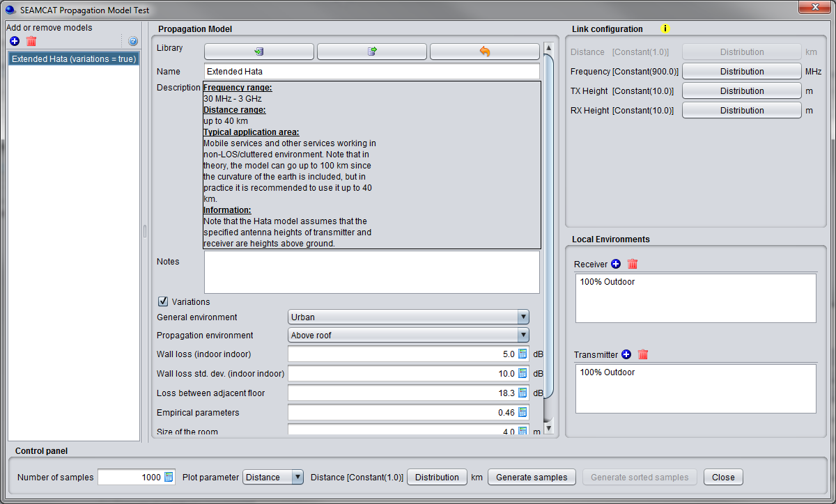Click scrollbar up arrow in Propagation Model panel

click(x=548, y=48)
